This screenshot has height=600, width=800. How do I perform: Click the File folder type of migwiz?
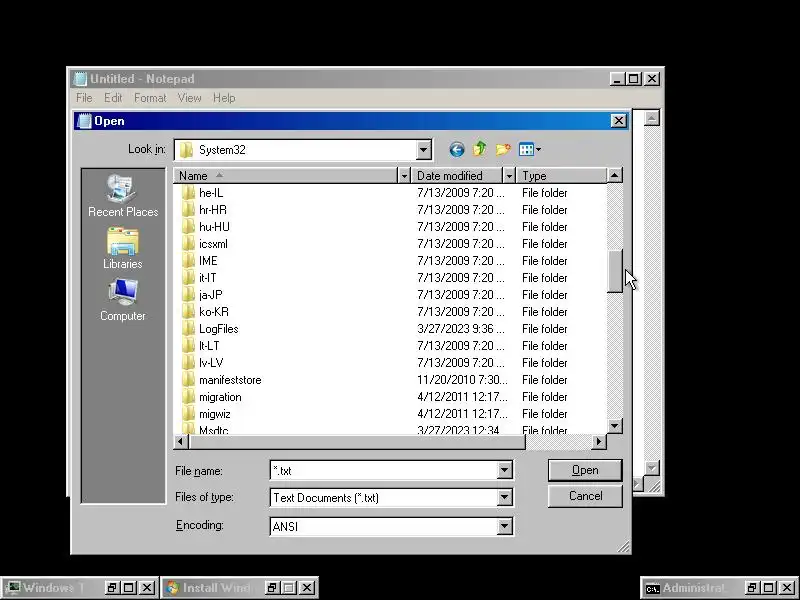[x=544, y=414]
